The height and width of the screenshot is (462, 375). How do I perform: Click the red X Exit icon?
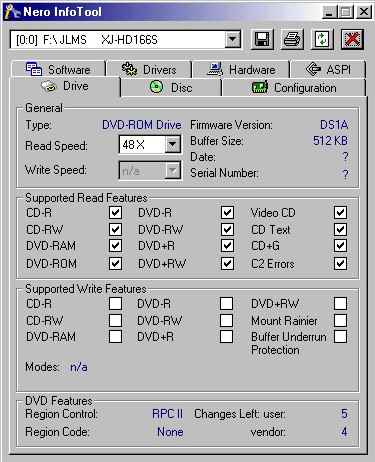coord(352,40)
